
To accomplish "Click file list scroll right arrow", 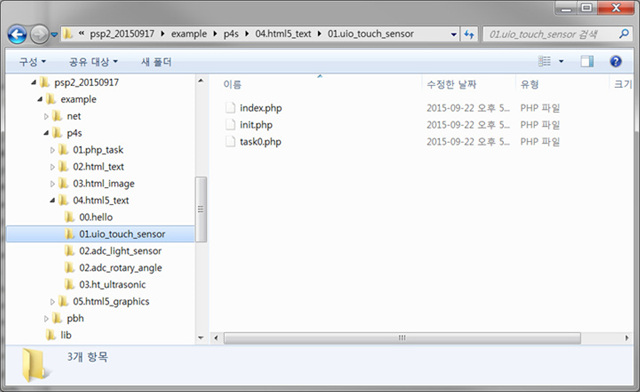I will (627, 338).
